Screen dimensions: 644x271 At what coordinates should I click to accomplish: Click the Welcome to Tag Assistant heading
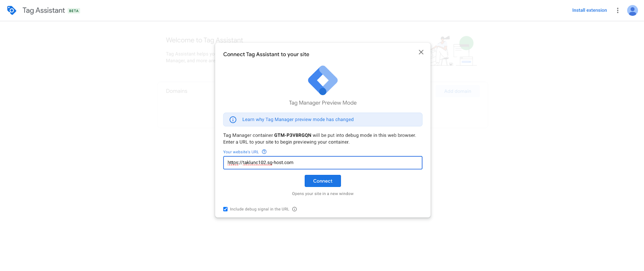point(204,40)
